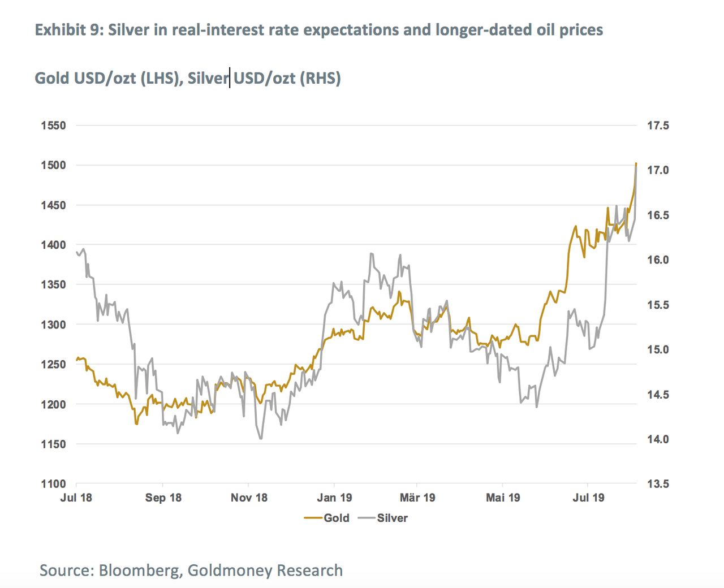This screenshot has height=588, width=724.
Task: Click the Jul 18 x-axis label
Action: [76, 498]
